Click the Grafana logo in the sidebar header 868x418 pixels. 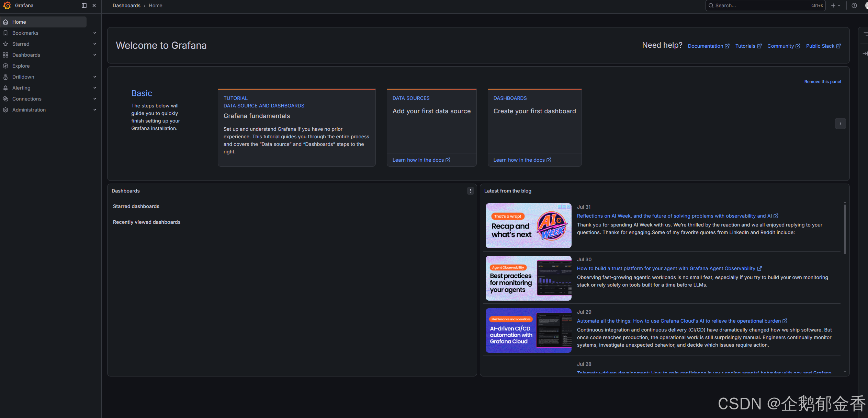7,5
